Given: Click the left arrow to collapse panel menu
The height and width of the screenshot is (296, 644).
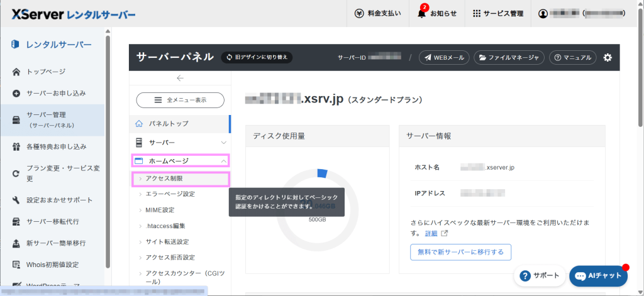Looking at the screenshot, I should pyautogui.click(x=180, y=78).
